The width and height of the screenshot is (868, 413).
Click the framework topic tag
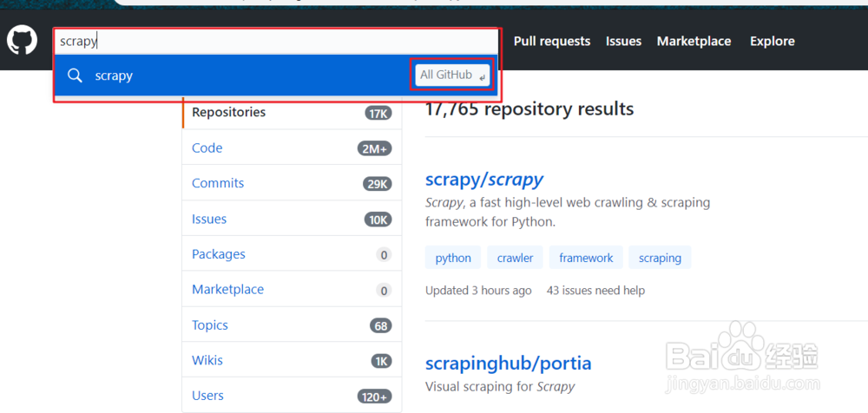586,258
